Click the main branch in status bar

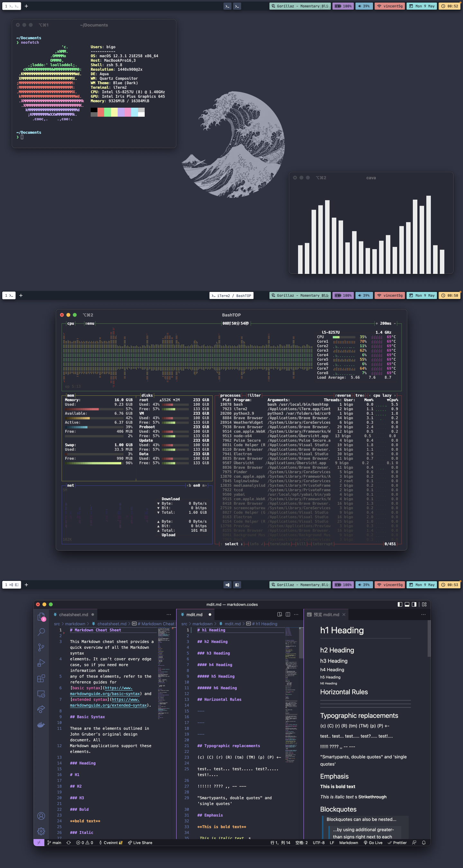(54, 842)
